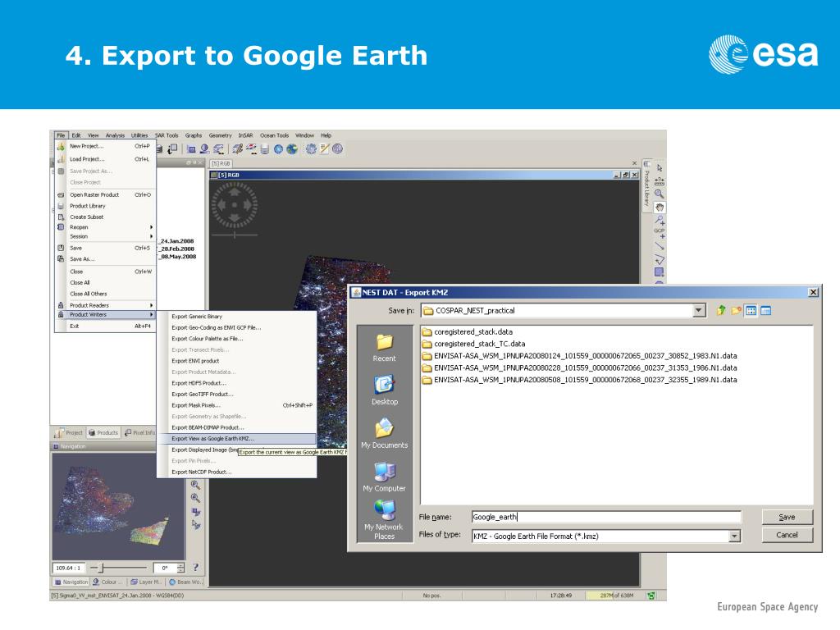Select the pointer selection tool in right toolbar
This screenshot has height=630, width=840.
coord(660,168)
